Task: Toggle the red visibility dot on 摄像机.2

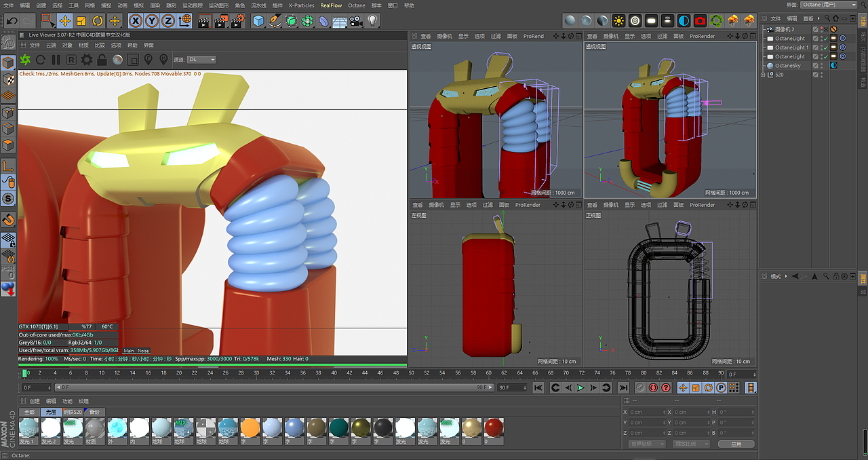Action: pos(821,28)
